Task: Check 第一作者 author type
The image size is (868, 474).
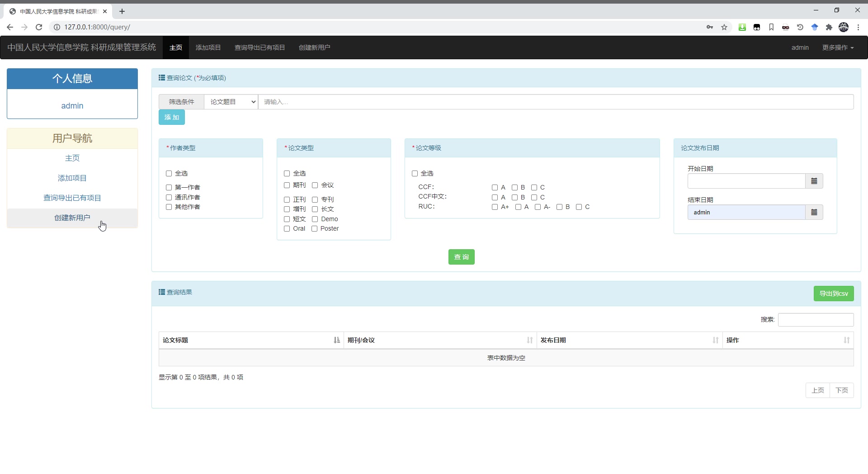Action: pyautogui.click(x=169, y=187)
